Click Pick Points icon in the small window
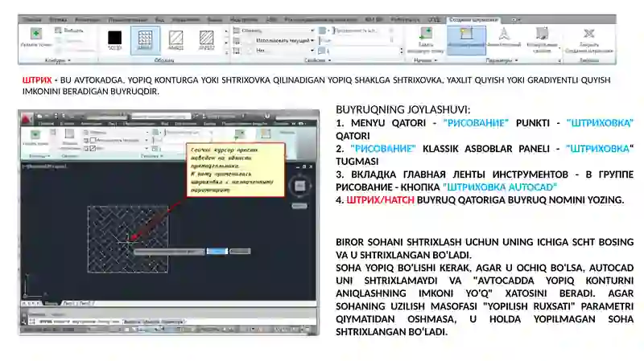The height and width of the screenshot is (361, 644). pyautogui.click(x=35, y=134)
